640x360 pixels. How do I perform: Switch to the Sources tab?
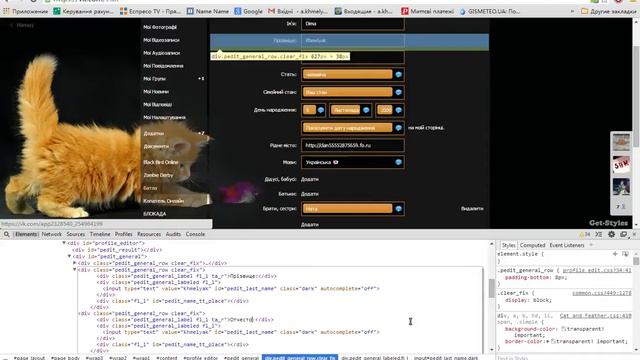(76, 234)
